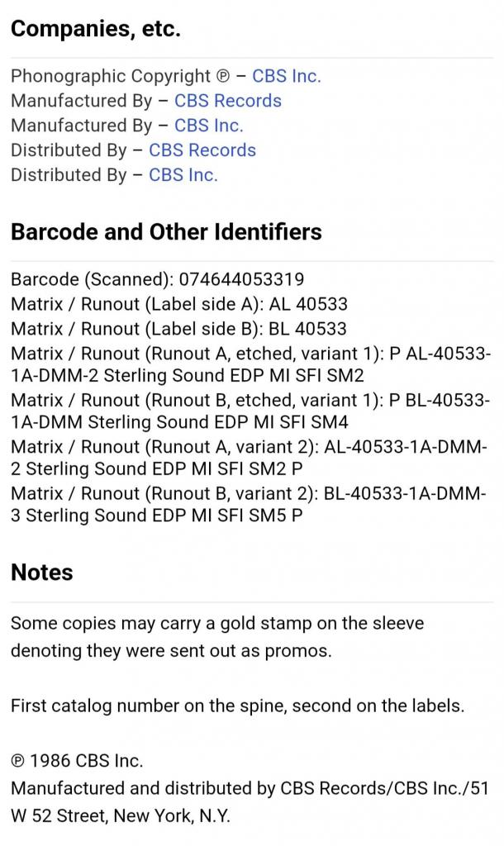Click the "Companies, etc." heading
Image resolution: width=504 pixels, height=846 pixels.
point(95,30)
